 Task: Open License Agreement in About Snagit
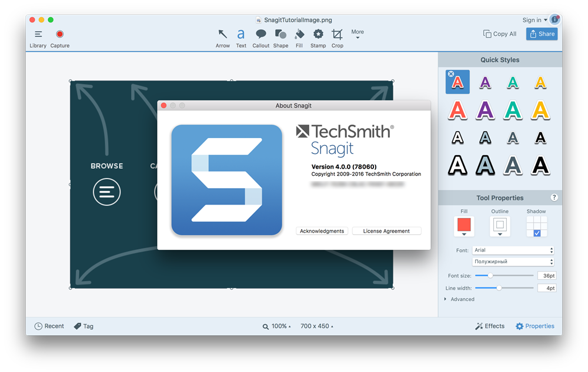click(x=386, y=231)
